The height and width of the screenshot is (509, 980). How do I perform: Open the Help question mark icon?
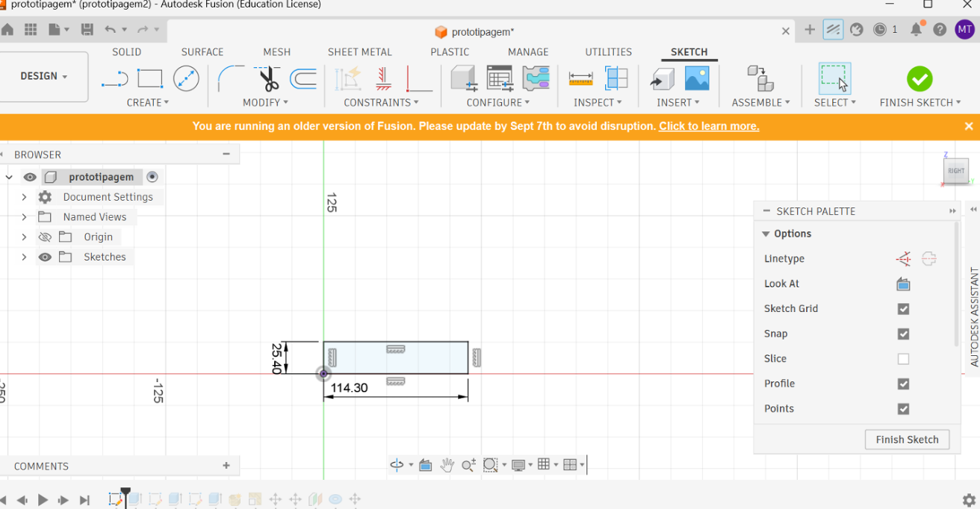point(940,30)
